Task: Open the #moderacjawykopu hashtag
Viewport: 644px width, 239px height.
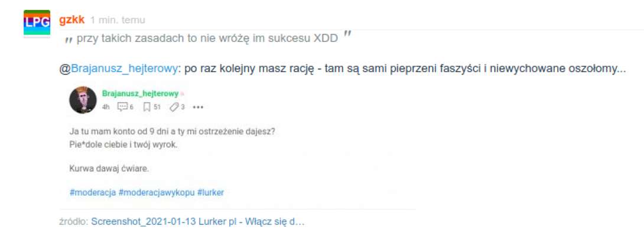Action: 157,192
